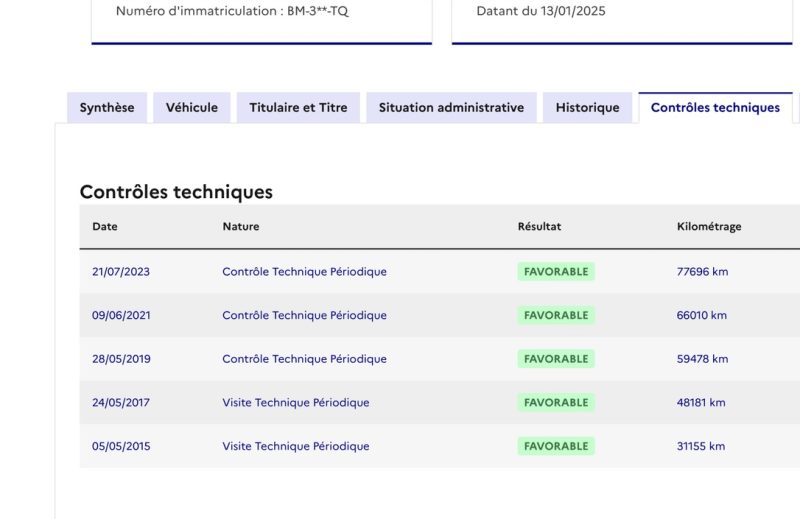Open the 24/05/2017 inspection row date
Screen dimensions: 800x519
(121, 403)
